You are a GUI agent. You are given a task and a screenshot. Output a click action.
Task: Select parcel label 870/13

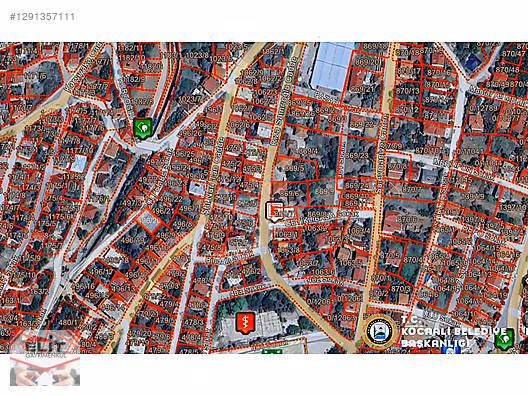point(407,91)
